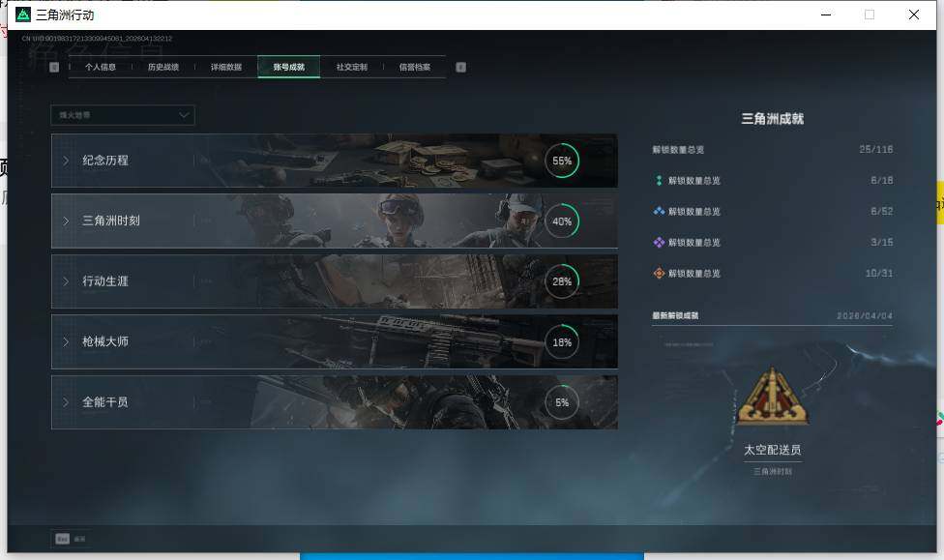Click the 三角洲时刻 category title
Viewport: 944px width, 560px height.
[111, 221]
